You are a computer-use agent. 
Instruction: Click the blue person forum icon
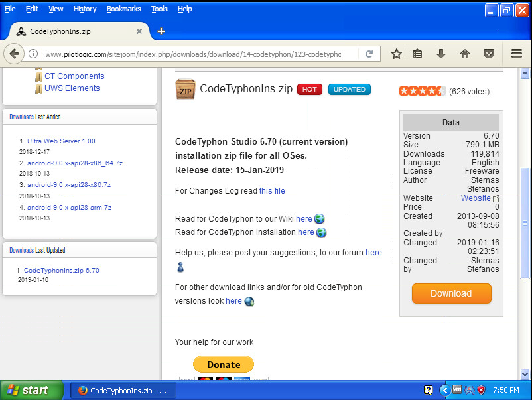coord(180,267)
